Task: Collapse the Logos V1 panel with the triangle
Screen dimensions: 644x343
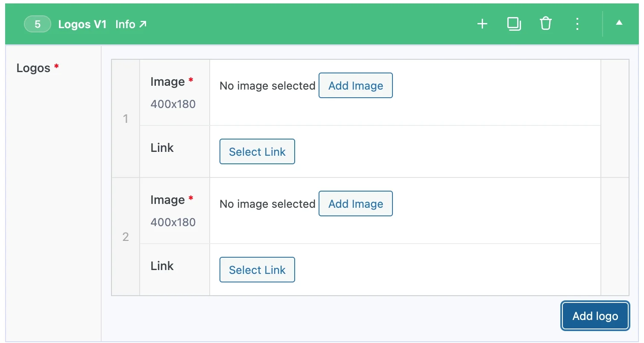Action: pyautogui.click(x=619, y=23)
